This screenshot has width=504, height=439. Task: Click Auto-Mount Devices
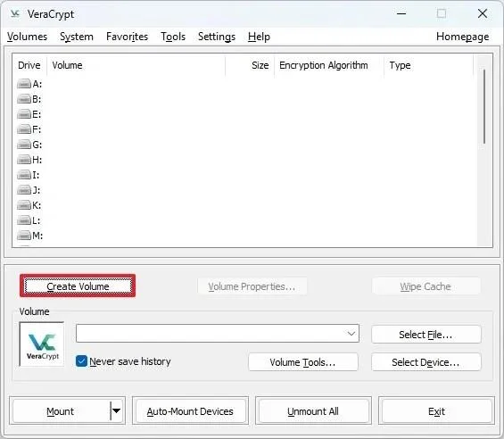[190, 410]
